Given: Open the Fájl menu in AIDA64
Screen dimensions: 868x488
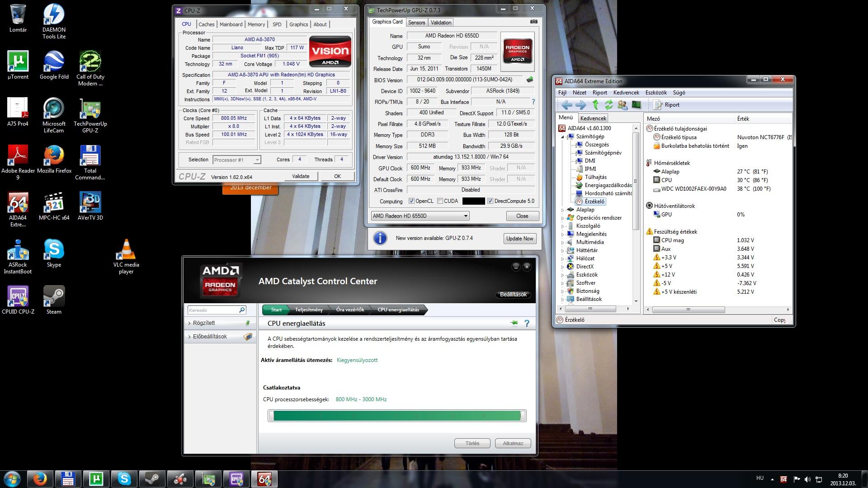Looking at the screenshot, I should click(562, 93).
